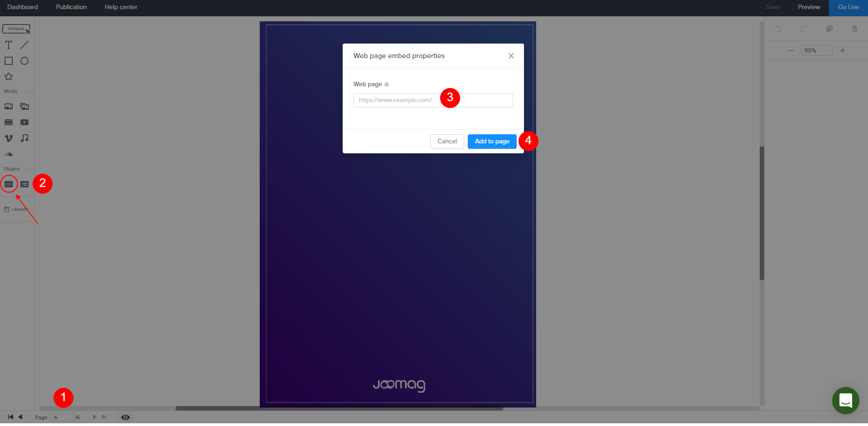Click Add to page button
This screenshot has height=426, width=868.
click(492, 142)
